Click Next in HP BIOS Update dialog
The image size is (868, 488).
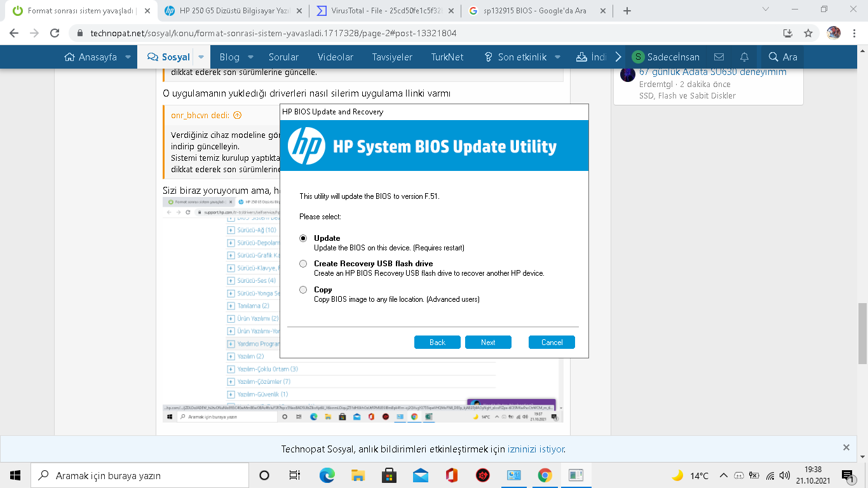488,342
